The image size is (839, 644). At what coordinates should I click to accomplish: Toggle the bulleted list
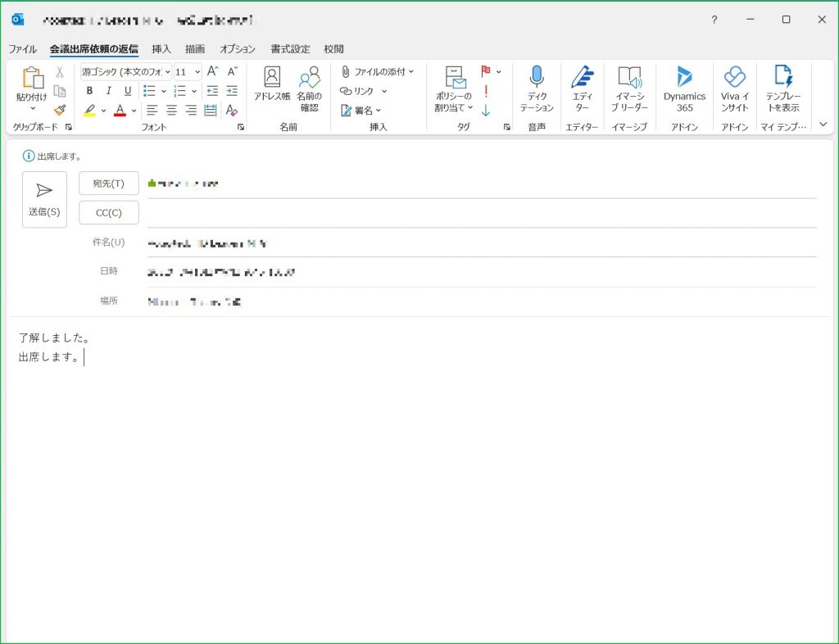(149, 91)
